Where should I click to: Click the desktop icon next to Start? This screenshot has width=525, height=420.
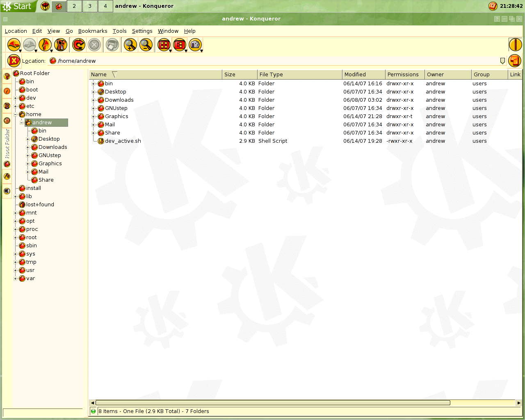tap(45, 6)
